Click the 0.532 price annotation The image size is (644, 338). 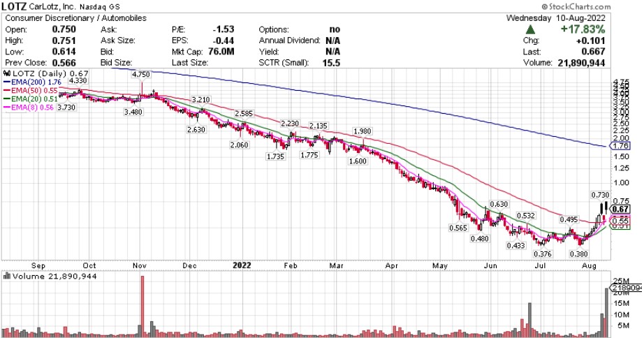pyautogui.click(x=526, y=215)
